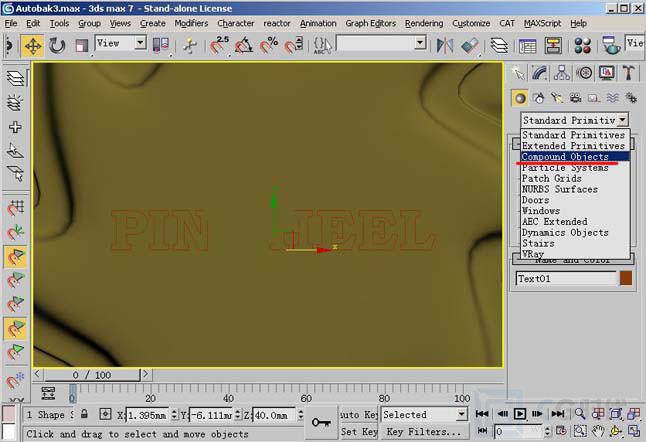Screen dimensions: 646x442
Task: Open the Display command panel tab
Action: [x=606, y=73]
